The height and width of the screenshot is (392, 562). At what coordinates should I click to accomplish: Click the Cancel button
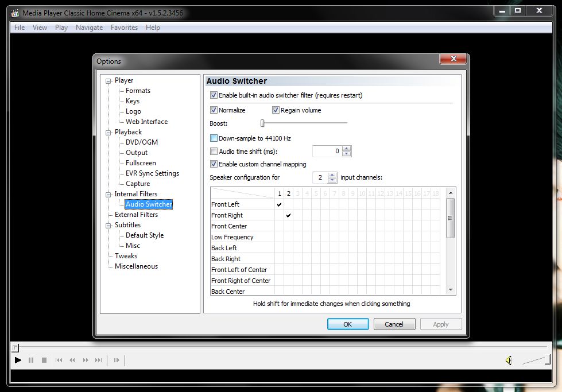[394, 324]
